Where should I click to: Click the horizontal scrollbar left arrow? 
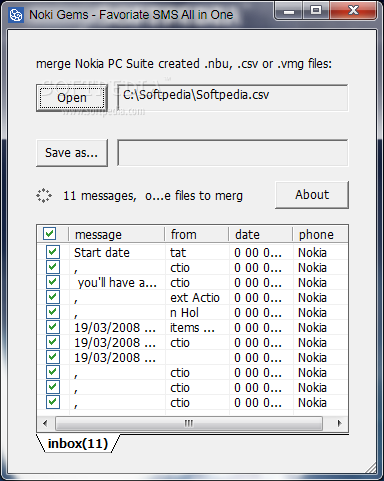coord(45,423)
